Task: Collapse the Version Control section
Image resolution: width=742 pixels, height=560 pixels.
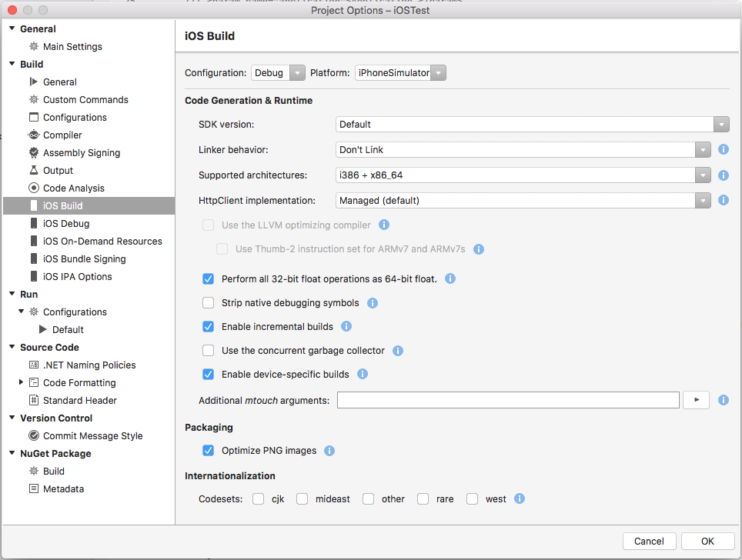Action: [11, 418]
